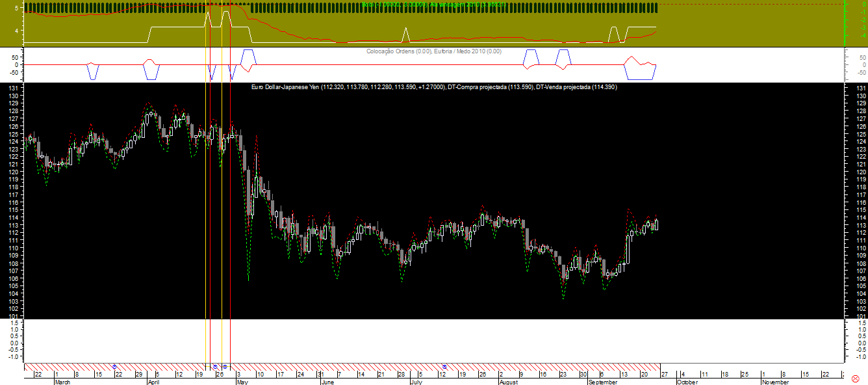The height and width of the screenshot is (385, 868).
Task: Click the last white candlestick in late September
Action: [656, 224]
